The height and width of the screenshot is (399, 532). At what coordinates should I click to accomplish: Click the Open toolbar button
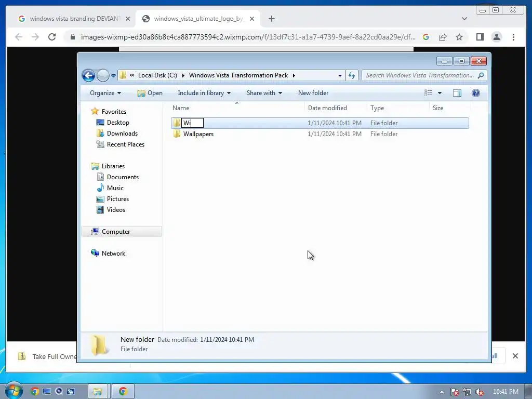pos(150,93)
